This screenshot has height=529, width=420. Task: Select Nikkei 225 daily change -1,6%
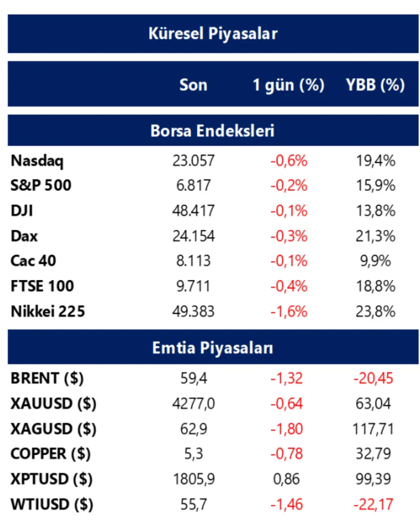point(289,312)
